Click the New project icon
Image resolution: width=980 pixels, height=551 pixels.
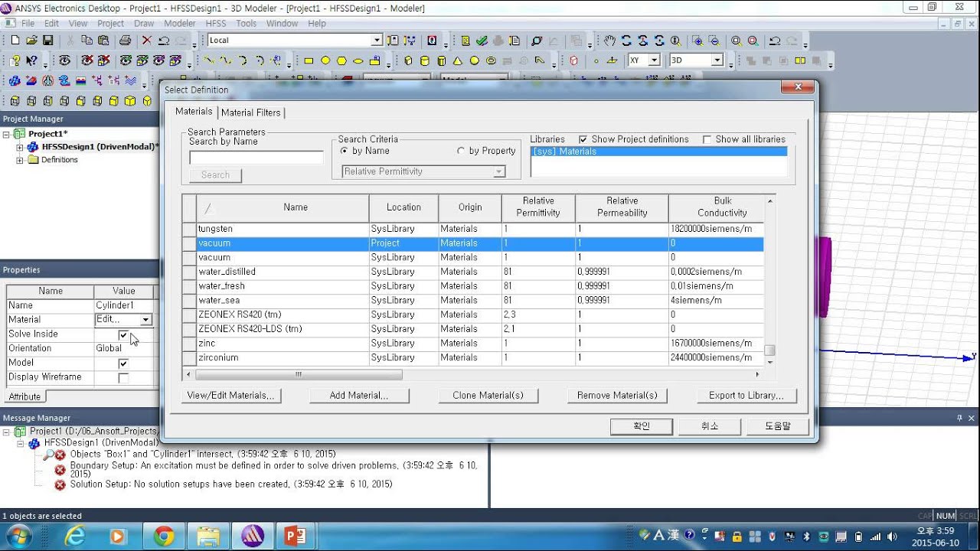click(15, 41)
